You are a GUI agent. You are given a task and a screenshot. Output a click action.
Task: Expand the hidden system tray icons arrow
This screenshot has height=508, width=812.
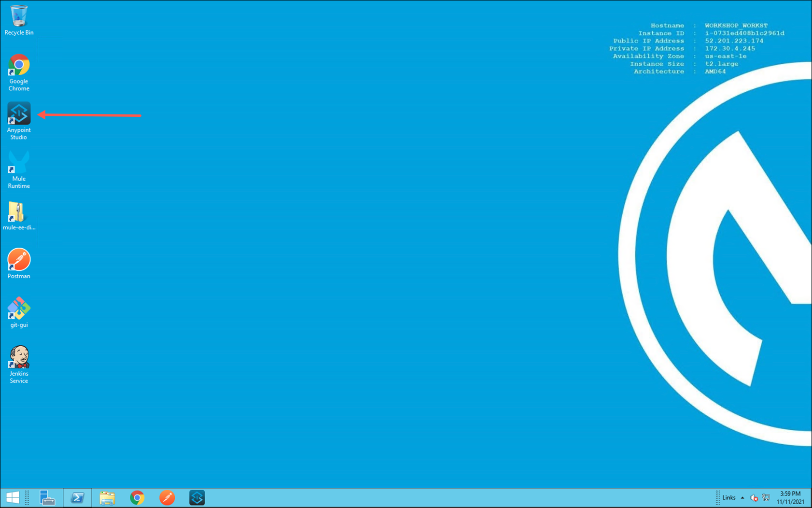click(x=742, y=497)
